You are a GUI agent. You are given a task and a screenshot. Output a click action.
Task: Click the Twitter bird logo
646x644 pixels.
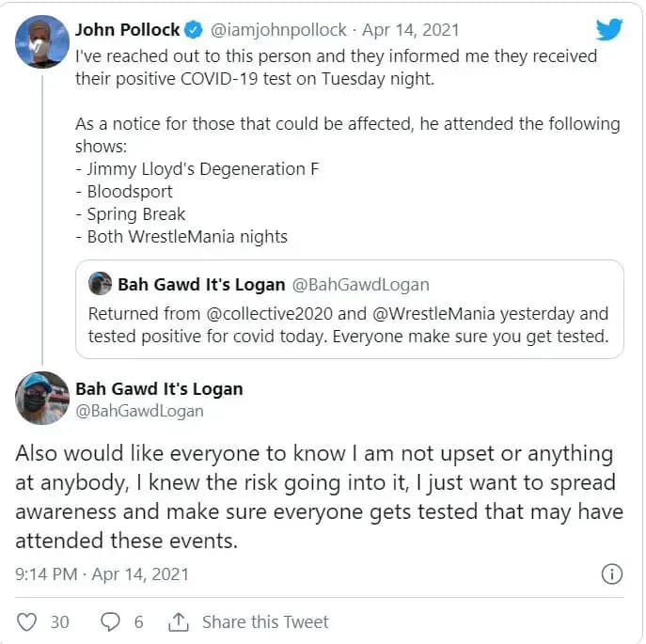pyautogui.click(x=609, y=29)
